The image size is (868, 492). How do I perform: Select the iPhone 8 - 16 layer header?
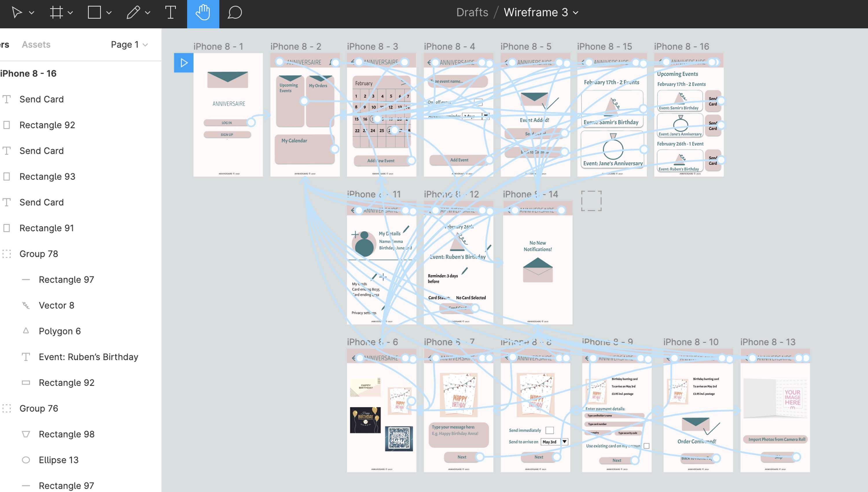coord(28,73)
